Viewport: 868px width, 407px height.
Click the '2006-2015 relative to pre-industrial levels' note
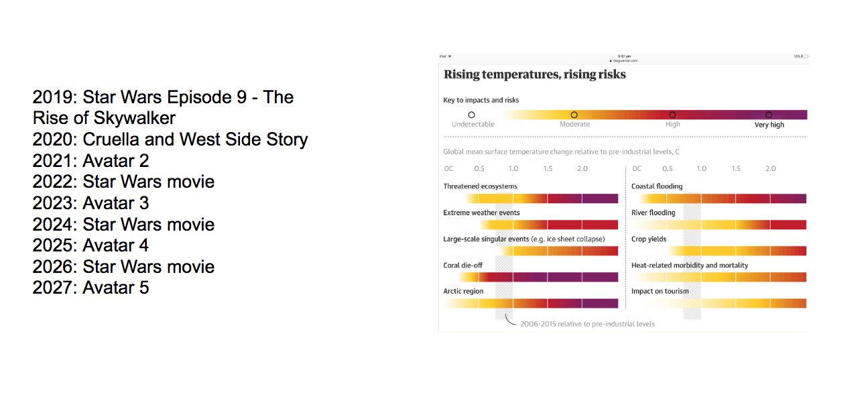tap(587, 324)
